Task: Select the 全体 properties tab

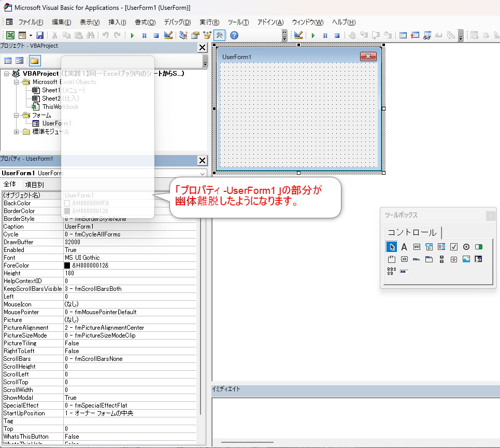Action: click(x=9, y=184)
